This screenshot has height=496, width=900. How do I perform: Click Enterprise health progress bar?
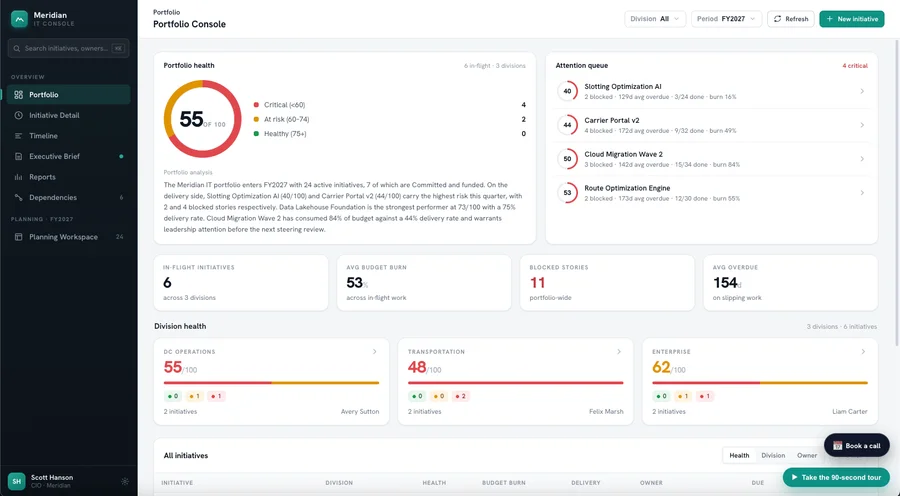[x=760, y=382]
